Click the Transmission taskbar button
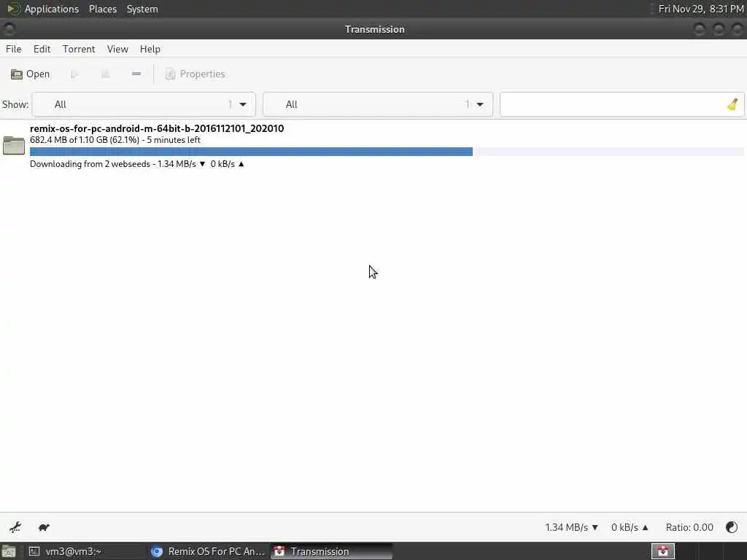 [332, 551]
